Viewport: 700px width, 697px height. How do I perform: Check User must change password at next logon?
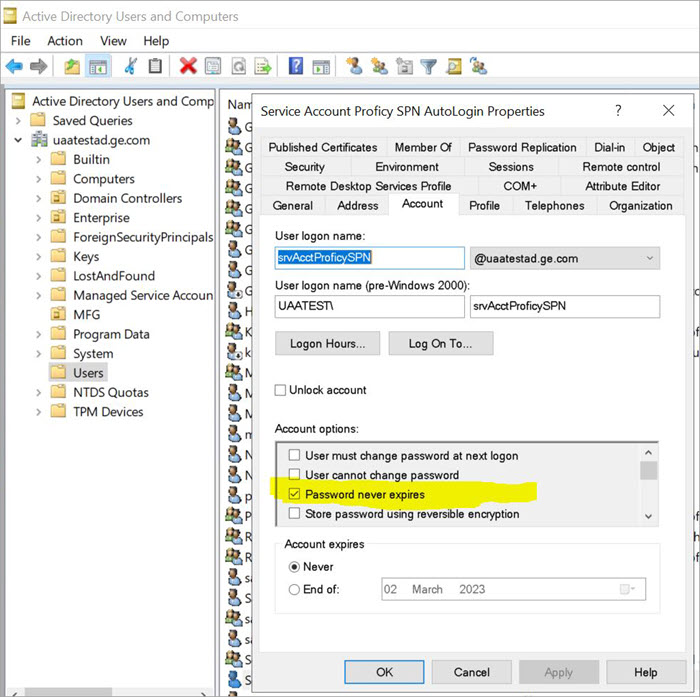[x=294, y=455]
